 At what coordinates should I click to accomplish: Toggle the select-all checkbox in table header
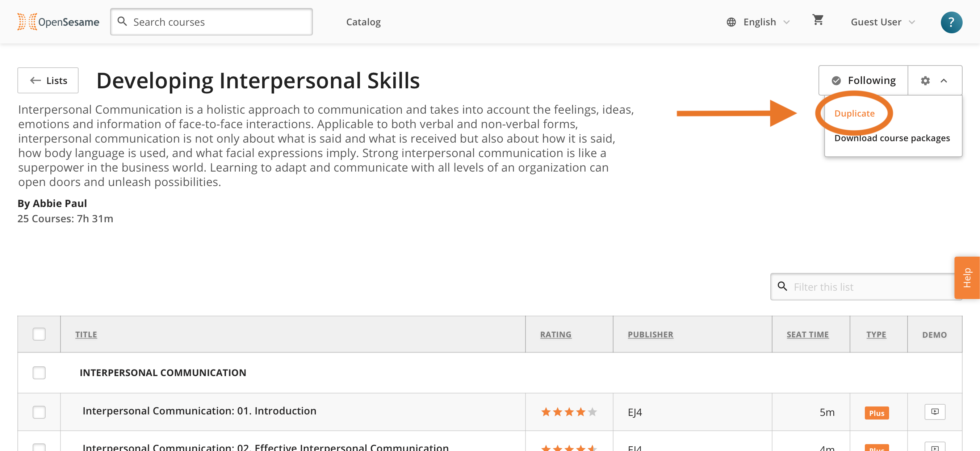point(39,334)
